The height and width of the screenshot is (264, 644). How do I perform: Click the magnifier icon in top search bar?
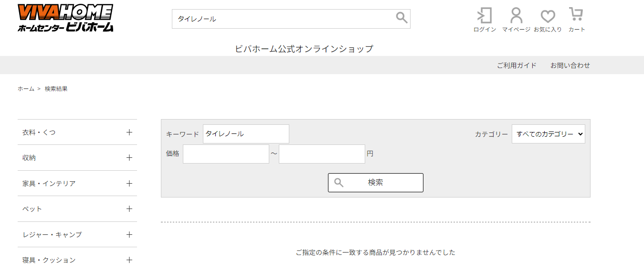pyautogui.click(x=401, y=18)
